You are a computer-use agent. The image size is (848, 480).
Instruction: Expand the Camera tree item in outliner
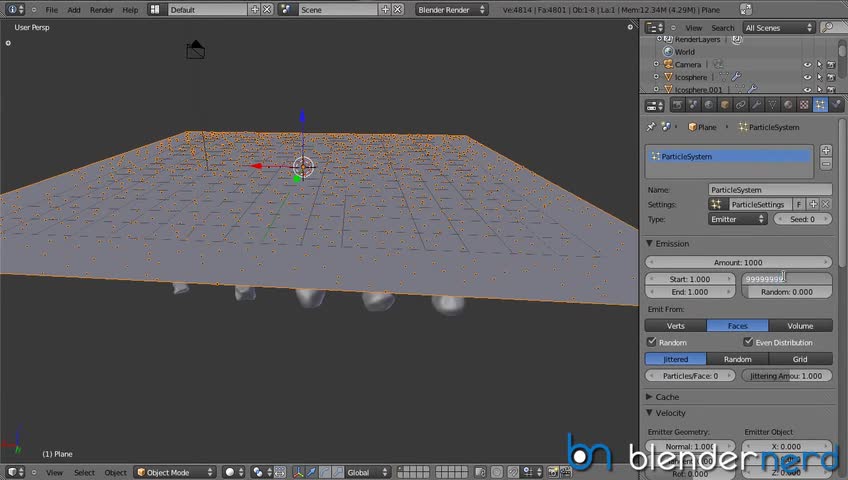coord(657,64)
